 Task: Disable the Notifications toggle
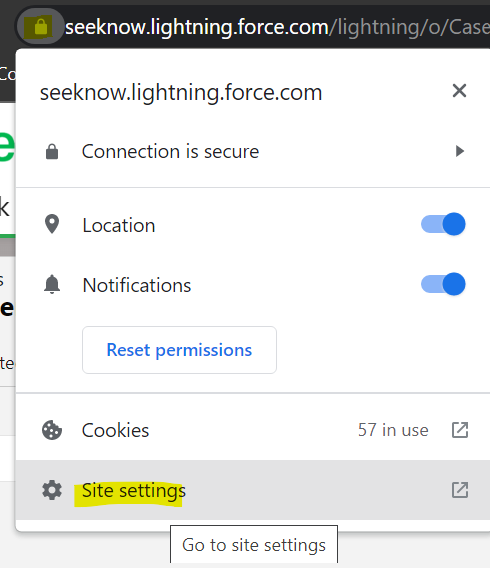coord(443,284)
